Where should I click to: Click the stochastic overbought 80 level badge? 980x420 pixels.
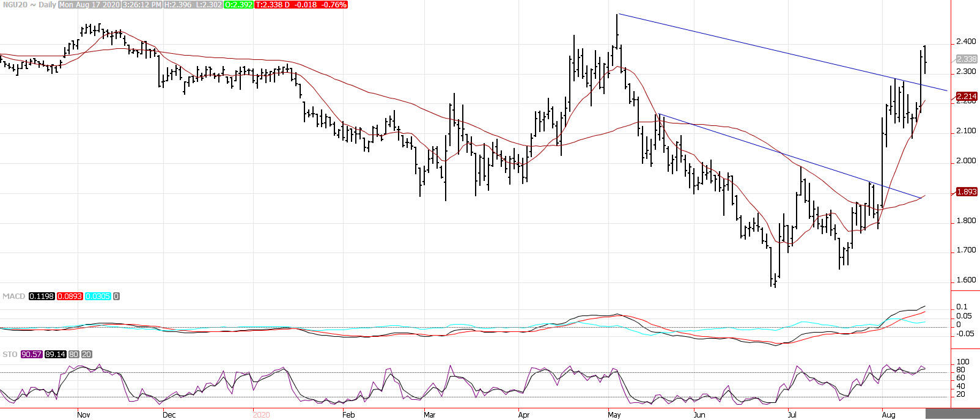[x=73, y=355]
